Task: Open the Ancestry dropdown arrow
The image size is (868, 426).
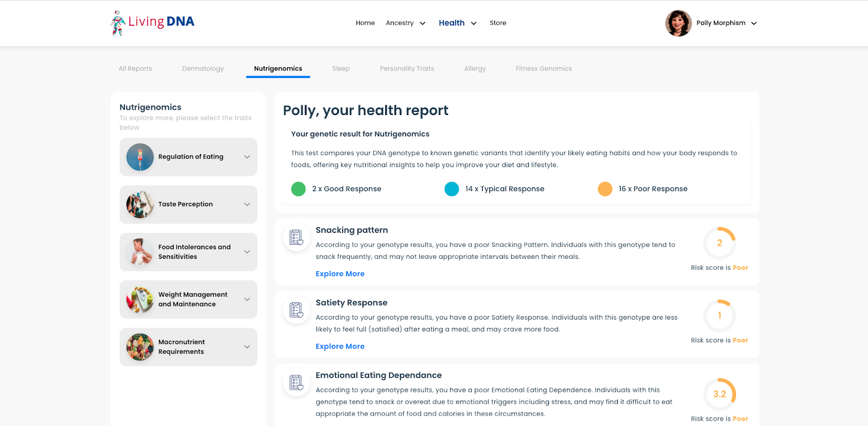Action: point(423,23)
